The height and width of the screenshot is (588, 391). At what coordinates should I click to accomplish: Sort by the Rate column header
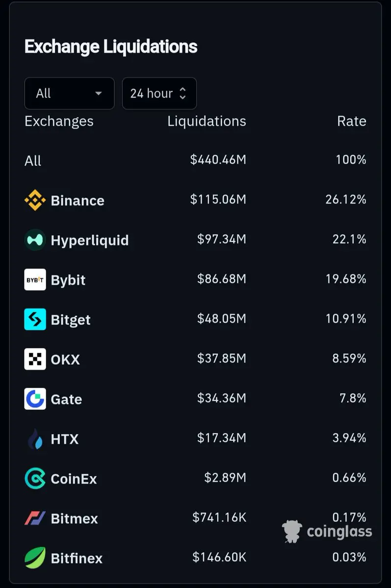[351, 121]
